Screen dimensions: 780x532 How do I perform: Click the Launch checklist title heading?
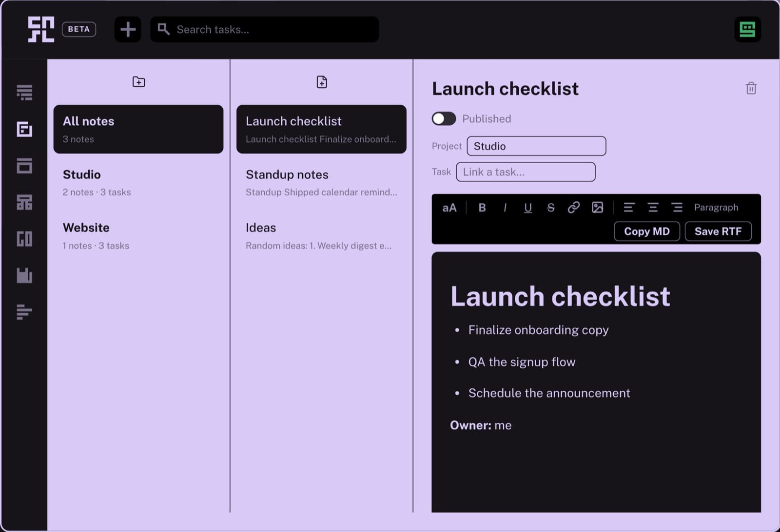pyautogui.click(x=505, y=89)
